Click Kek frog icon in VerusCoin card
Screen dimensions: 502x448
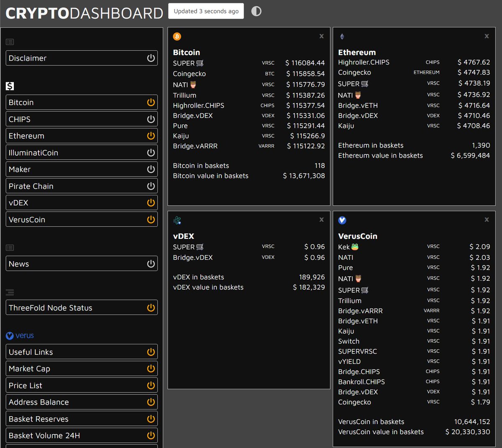pyautogui.click(x=355, y=247)
